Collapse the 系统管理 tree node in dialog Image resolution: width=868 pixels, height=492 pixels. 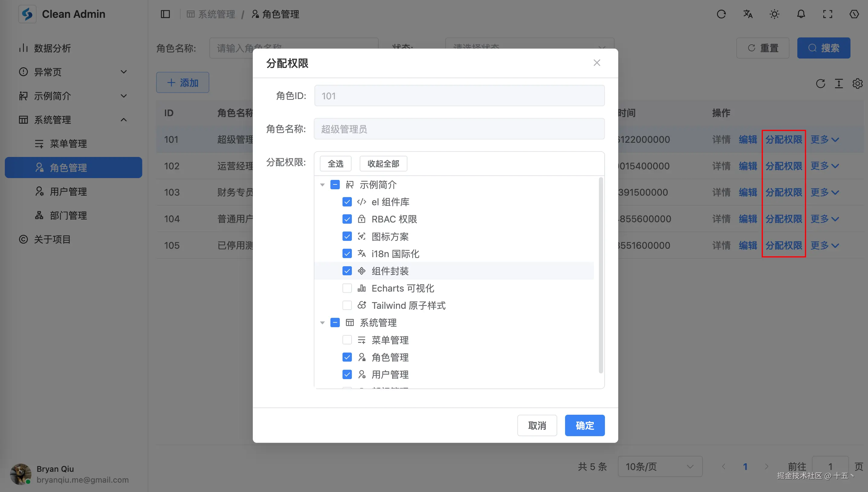[x=323, y=323]
